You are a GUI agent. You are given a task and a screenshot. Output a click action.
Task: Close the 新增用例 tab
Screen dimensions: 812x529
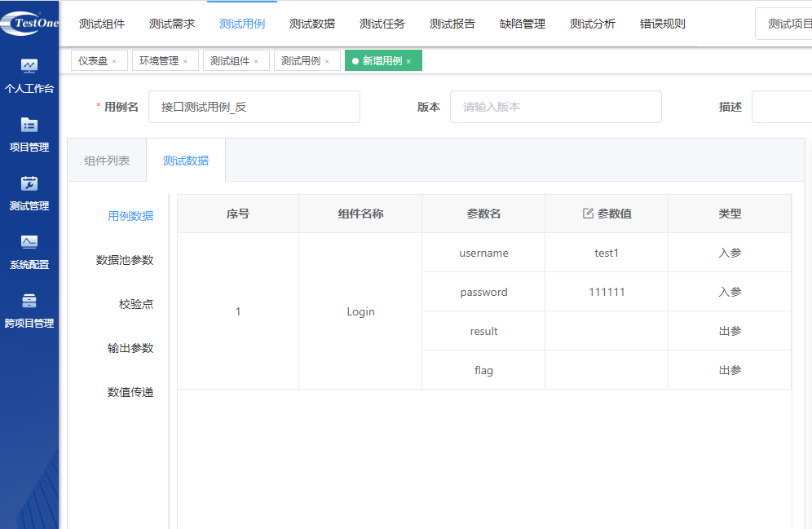(x=408, y=61)
